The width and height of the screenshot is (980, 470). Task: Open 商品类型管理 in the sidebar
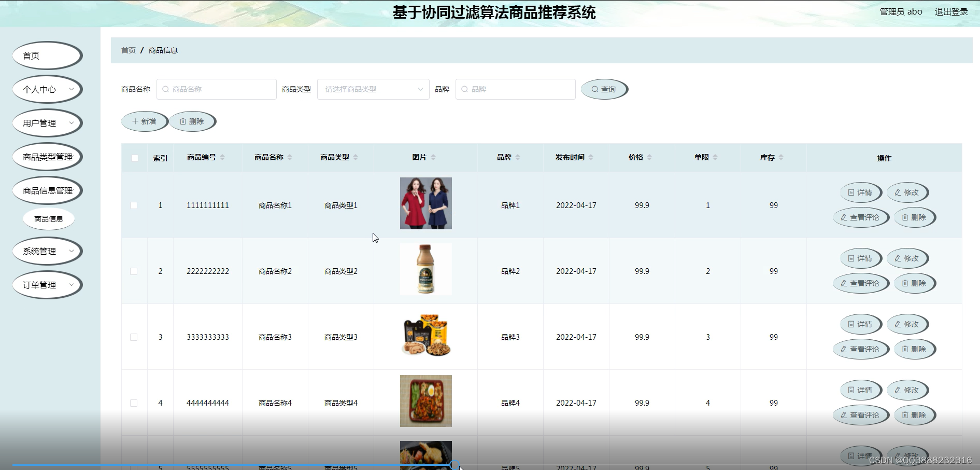[47, 157]
